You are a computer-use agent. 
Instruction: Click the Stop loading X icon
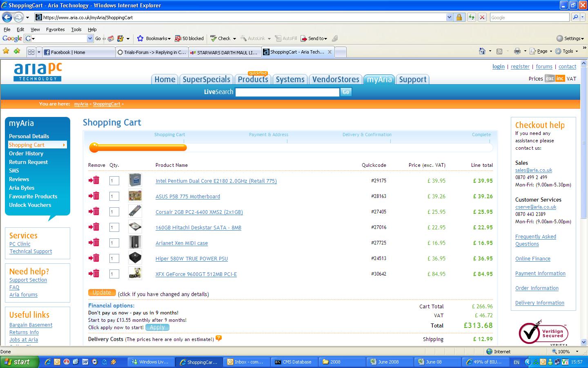click(x=482, y=17)
